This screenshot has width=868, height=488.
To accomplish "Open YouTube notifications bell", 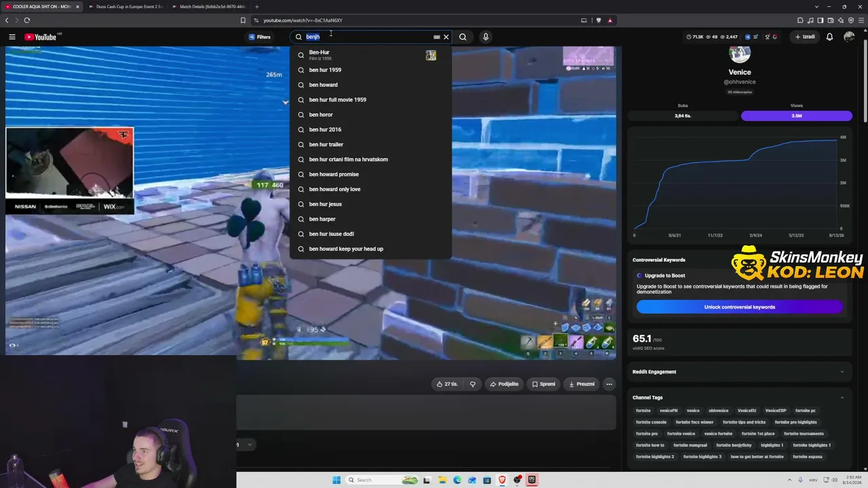I will coord(829,37).
